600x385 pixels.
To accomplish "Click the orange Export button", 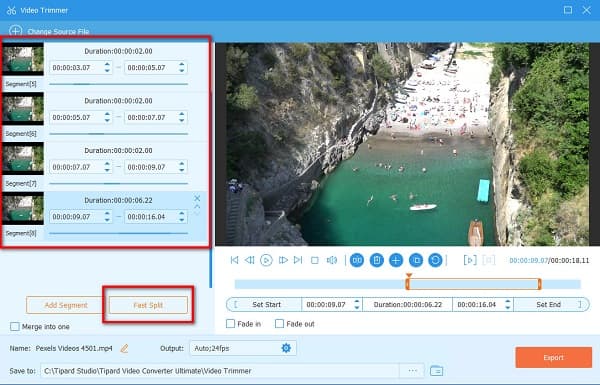I will (553, 357).
